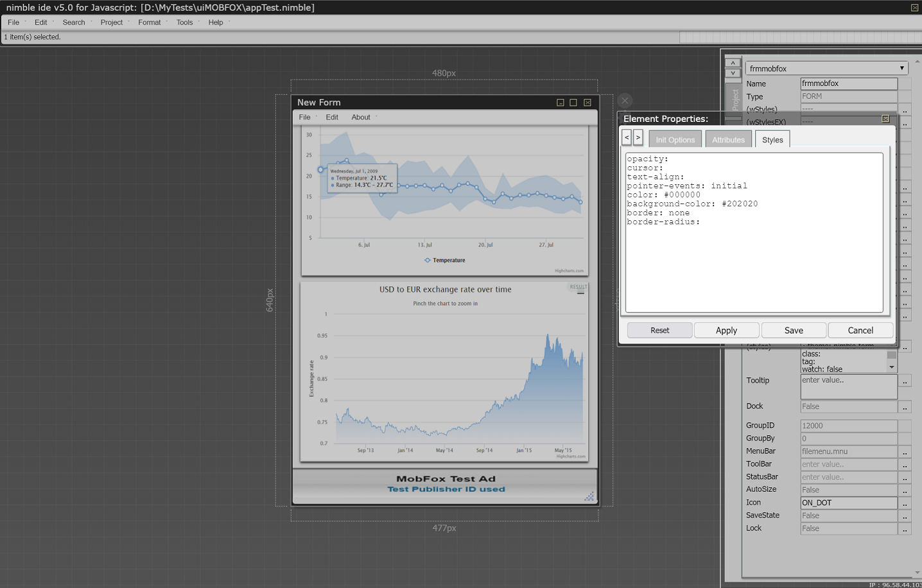Open the Project menu
922x588 pixels.
coord(112,22)
